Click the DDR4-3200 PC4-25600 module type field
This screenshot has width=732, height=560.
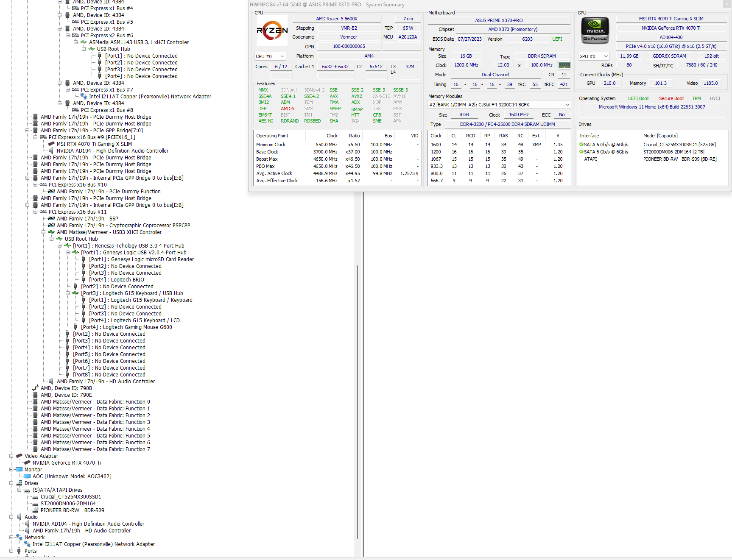(x=507, y=124)
